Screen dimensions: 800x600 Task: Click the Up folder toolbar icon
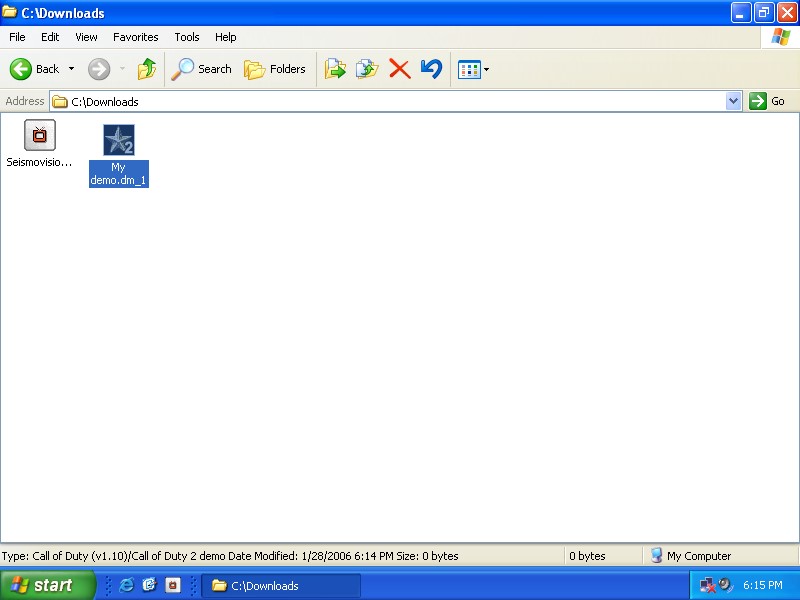147,69
